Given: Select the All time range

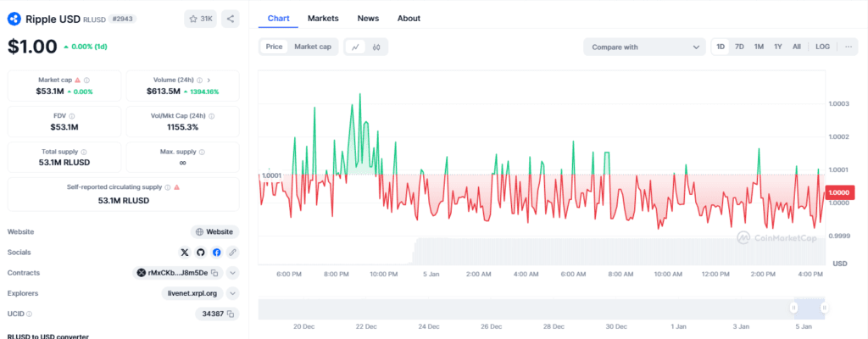Looking at the screenshot, I should pyautogui.click(x=797, y=47).
